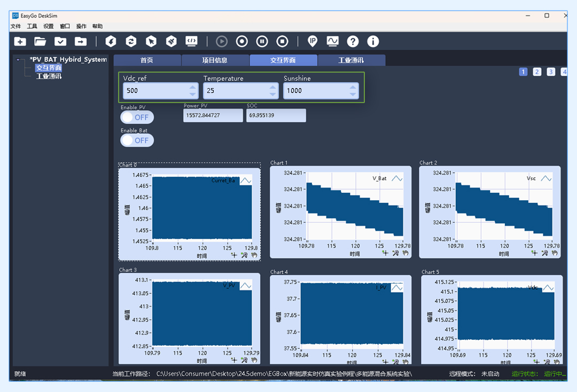577x392 pixels.
Task: Show about info via the i icon
Action: [x=373, y=42]
